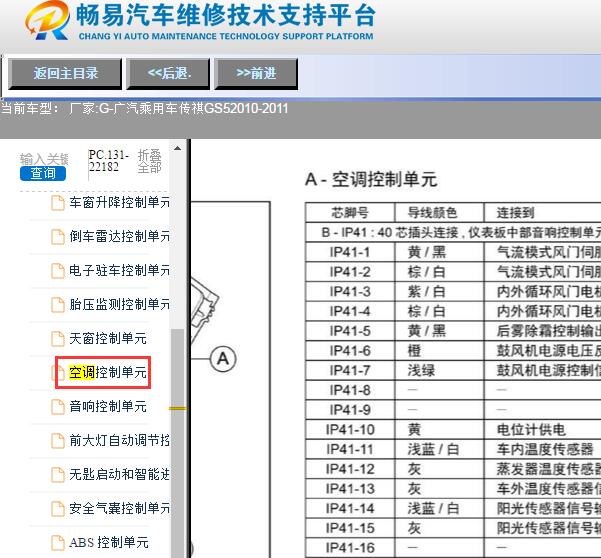Open the 无匙启动和智能进 tree item

point(119,475)
